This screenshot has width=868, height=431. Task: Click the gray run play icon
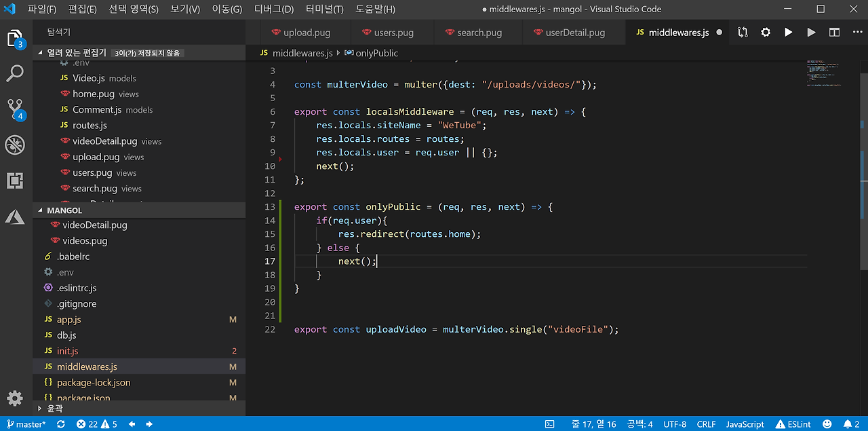tap(811, 32)
